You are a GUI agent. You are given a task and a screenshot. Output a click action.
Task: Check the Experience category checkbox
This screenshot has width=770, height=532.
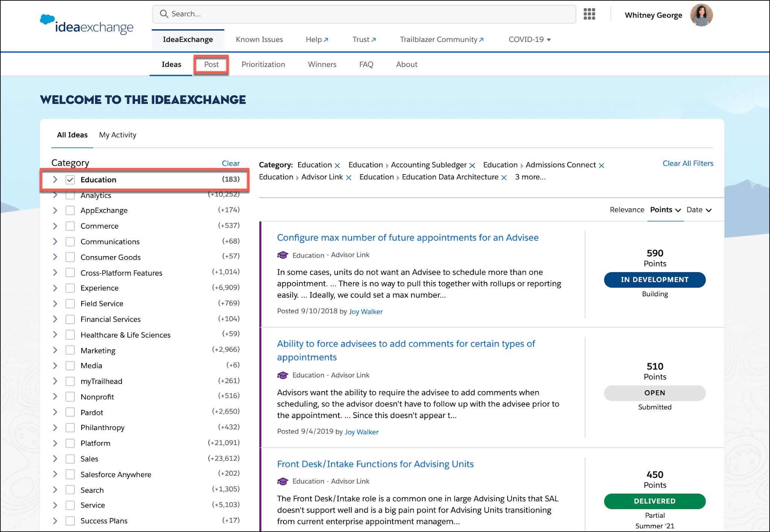pyautogui.click(x=70, y=288)
